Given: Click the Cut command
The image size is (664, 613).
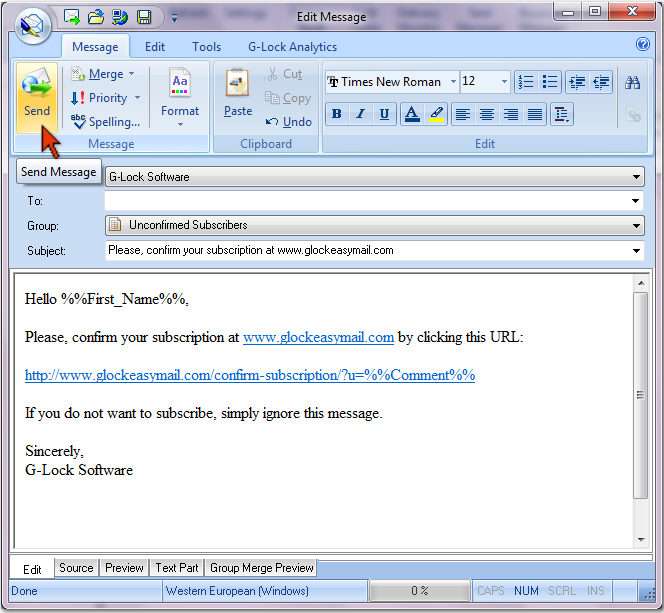Looking at the screenshot, I should tap(285, 74).
